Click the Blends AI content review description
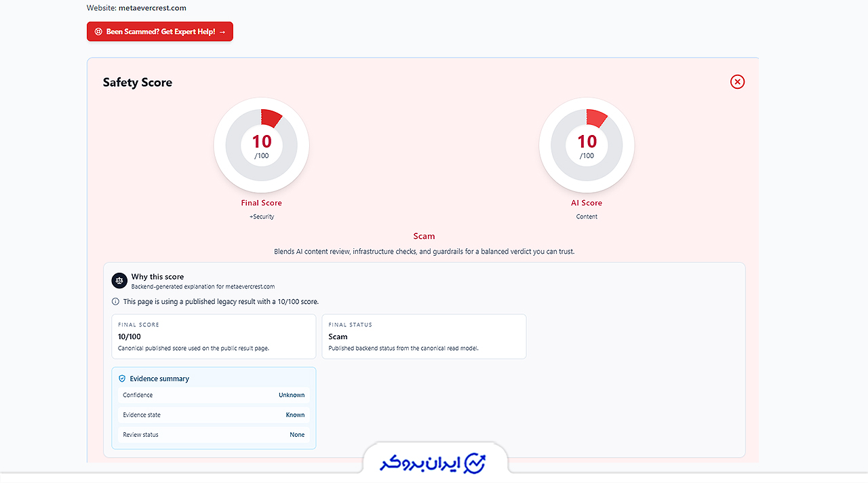 coord(424,251)
